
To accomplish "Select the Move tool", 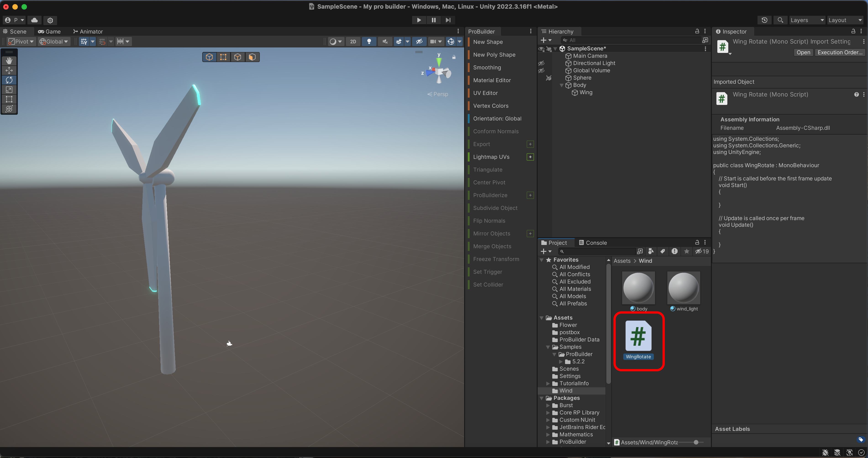I will pos(9,70).
